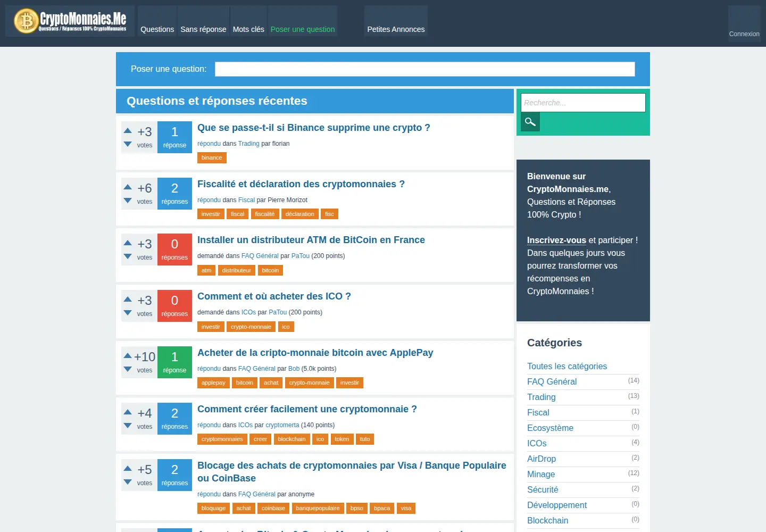Downvote the acheter des ICO question
The width and height of the screenshot is (766, 532).
128,313
